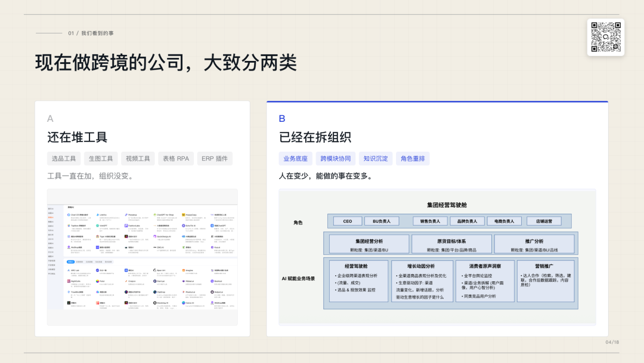Click the 角色 row label

298,223
